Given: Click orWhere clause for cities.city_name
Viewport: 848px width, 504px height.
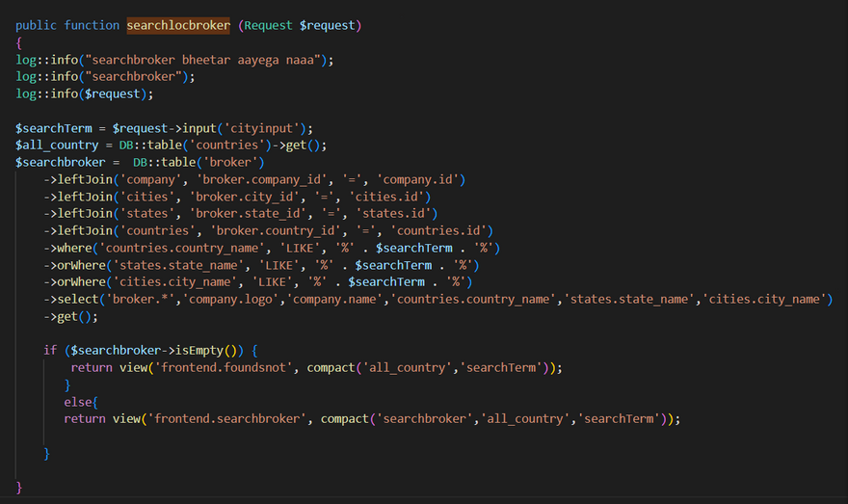Looking at the screenshot, I should [258, 282].
